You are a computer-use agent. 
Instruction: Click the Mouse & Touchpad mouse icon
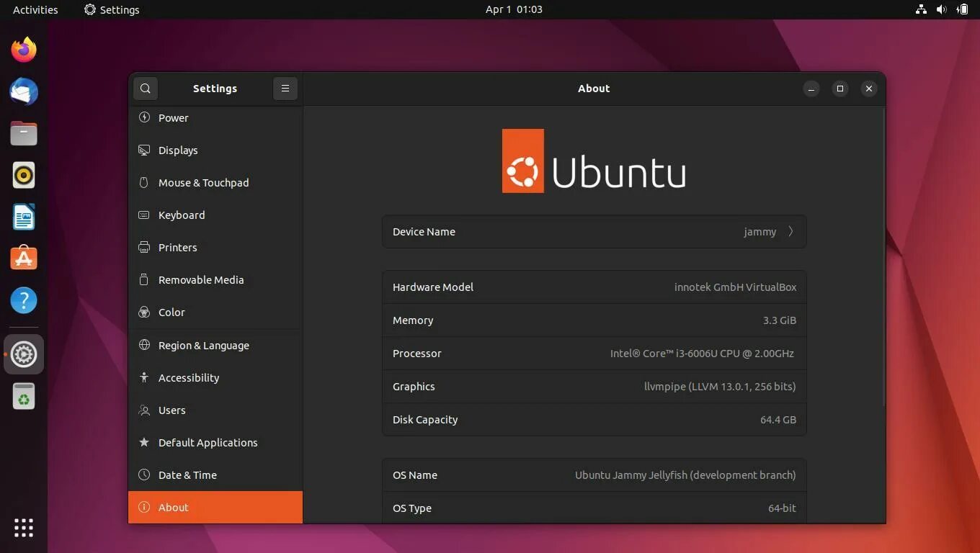[x=144, y=182]
